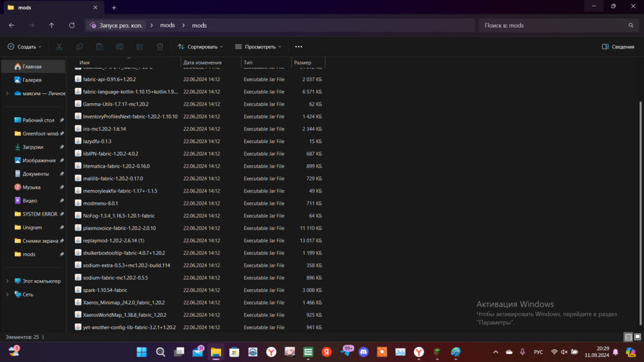The width and height of the screenshot is (644, 362).
Task: Click the Cut scissors icon
Action: point(59,47)
